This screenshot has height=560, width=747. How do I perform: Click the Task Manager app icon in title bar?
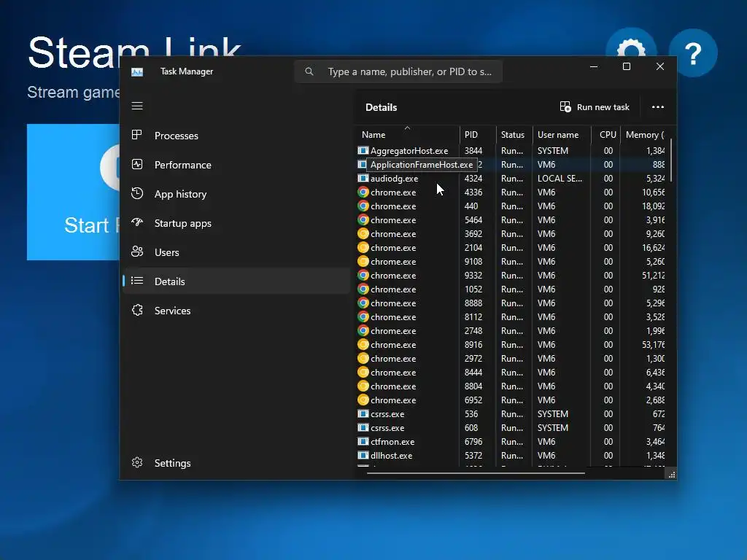point(137,72)
